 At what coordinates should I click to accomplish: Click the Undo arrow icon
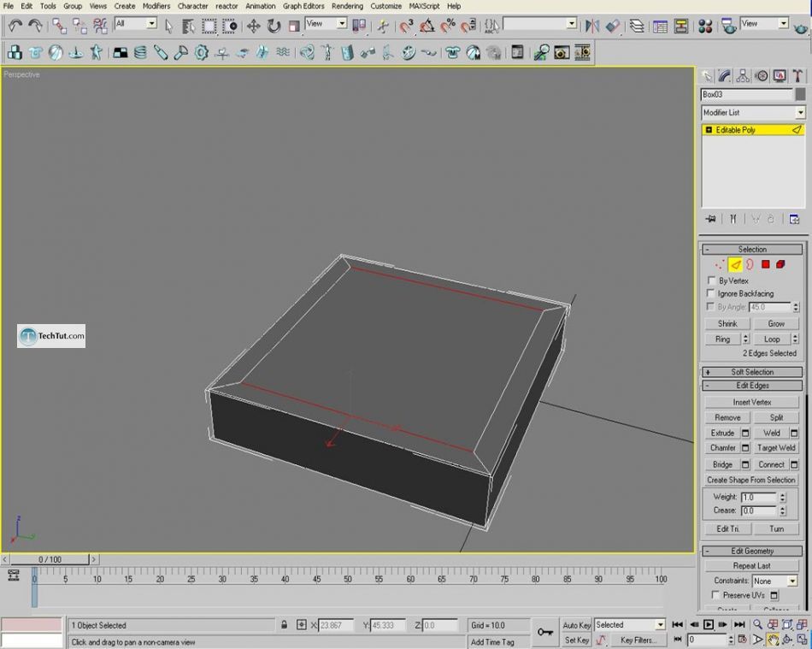coord(15,26)
